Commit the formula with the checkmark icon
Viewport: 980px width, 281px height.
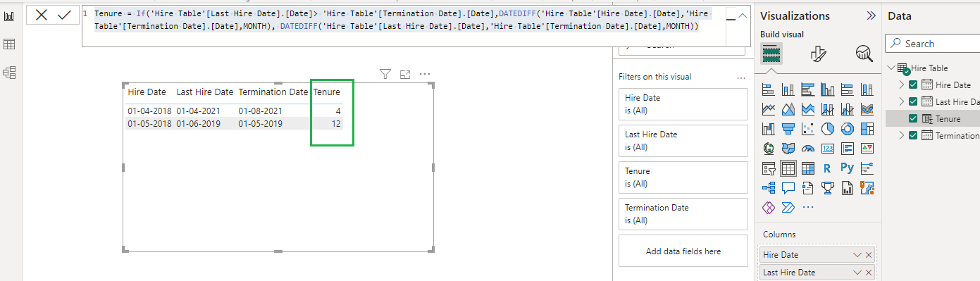coord(64,15)
